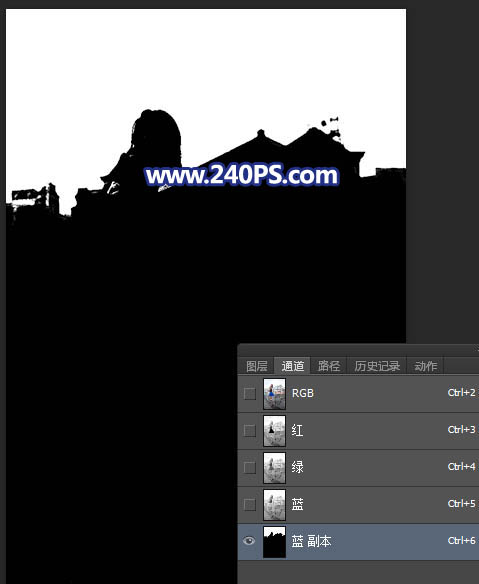Viewport: 479px width, 584px height.
Task: Hide the 蓝 副本 channel eye
Action: 249,541
